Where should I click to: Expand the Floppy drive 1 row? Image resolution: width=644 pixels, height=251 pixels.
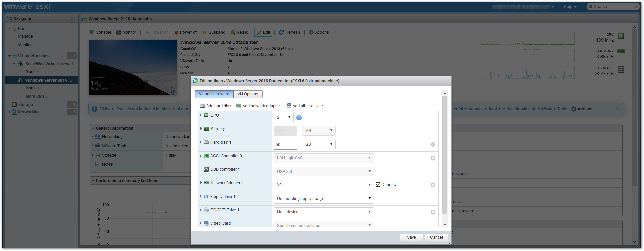coord(201,196)
